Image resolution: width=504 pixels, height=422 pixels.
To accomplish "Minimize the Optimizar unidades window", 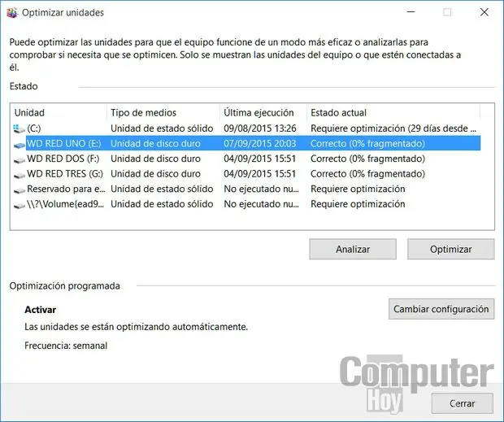I will pos(411,12).
